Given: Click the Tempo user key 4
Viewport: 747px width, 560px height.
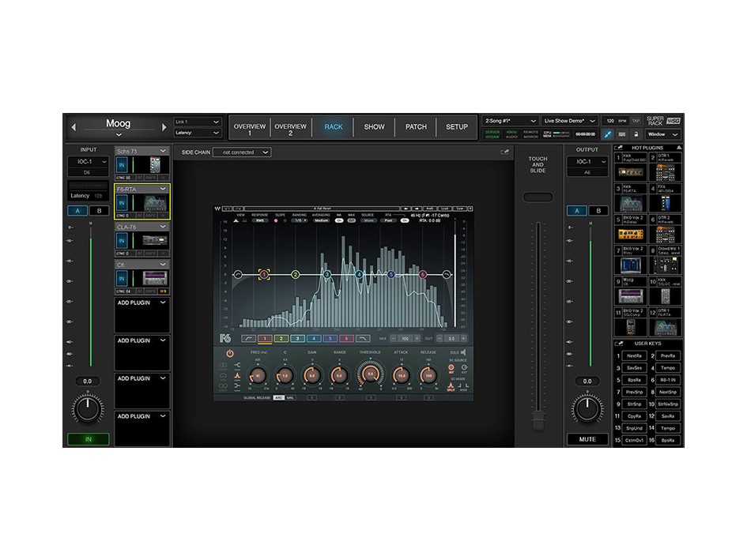Looking at the screenshot, I should (667, 367).
